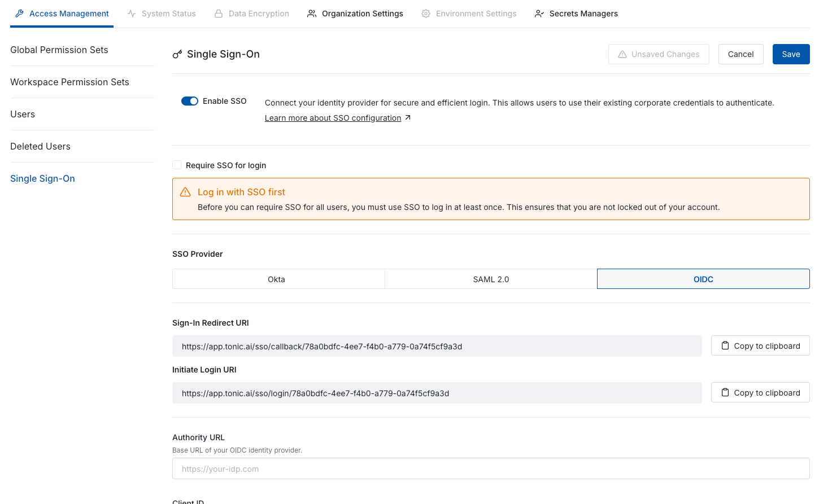819x504 pixels.
Task: Click the people icon for Organization Settings
Action: (x=312, y=14)
